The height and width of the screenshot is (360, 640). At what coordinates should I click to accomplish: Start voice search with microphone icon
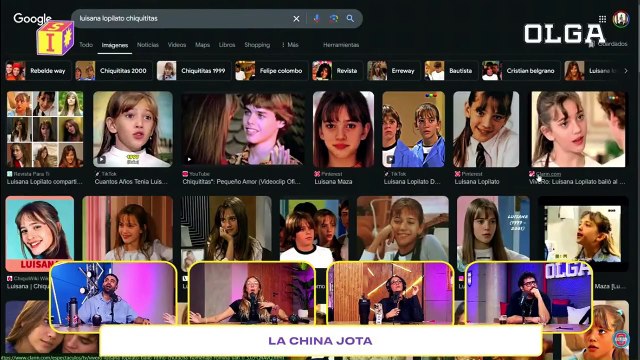(x=316, y=18)
